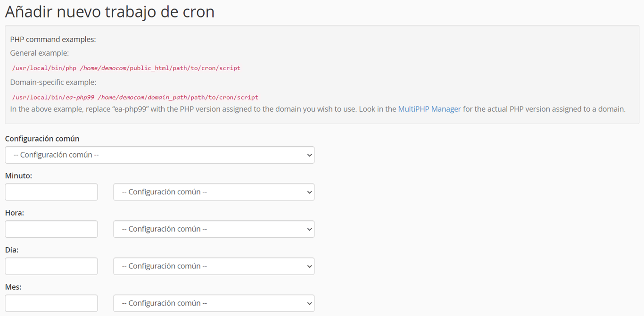Open the common settings dropdown for Mes
The width and height of the screenshot is (644, 316).
coord(214,303)
